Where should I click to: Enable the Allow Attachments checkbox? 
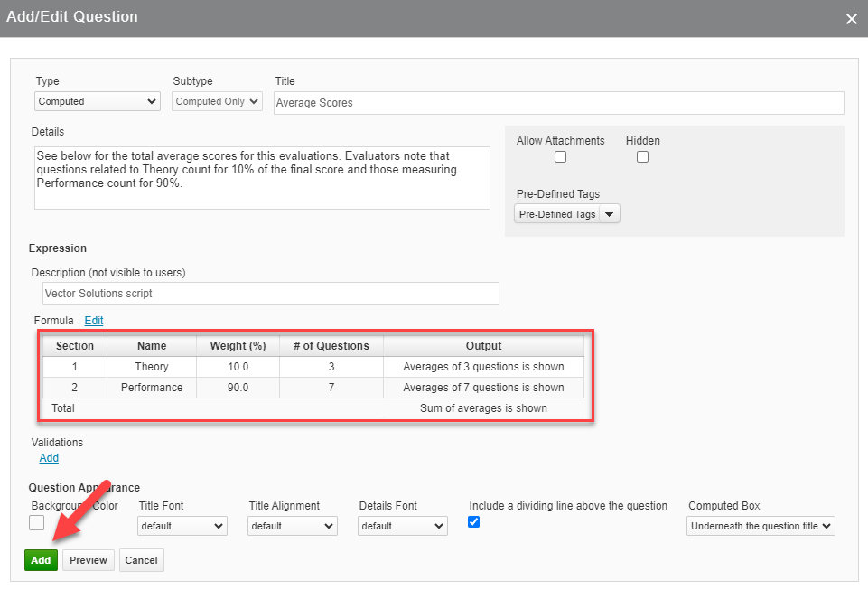560,156
